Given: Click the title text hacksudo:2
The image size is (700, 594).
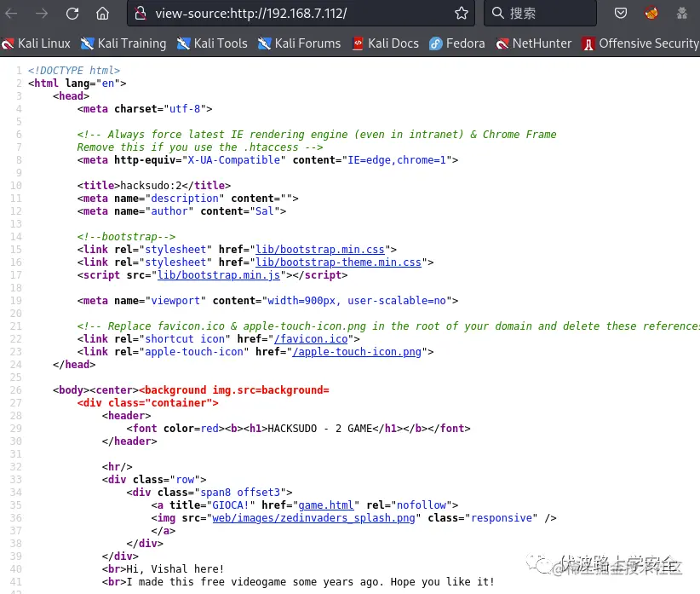Looking at the screenshot, I should 151,185.
